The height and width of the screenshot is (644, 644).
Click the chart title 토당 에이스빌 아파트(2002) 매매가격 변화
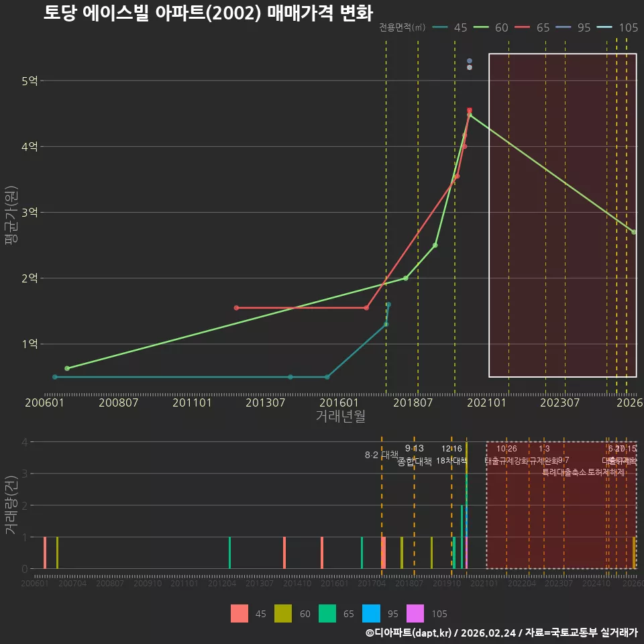coord(208,13)
